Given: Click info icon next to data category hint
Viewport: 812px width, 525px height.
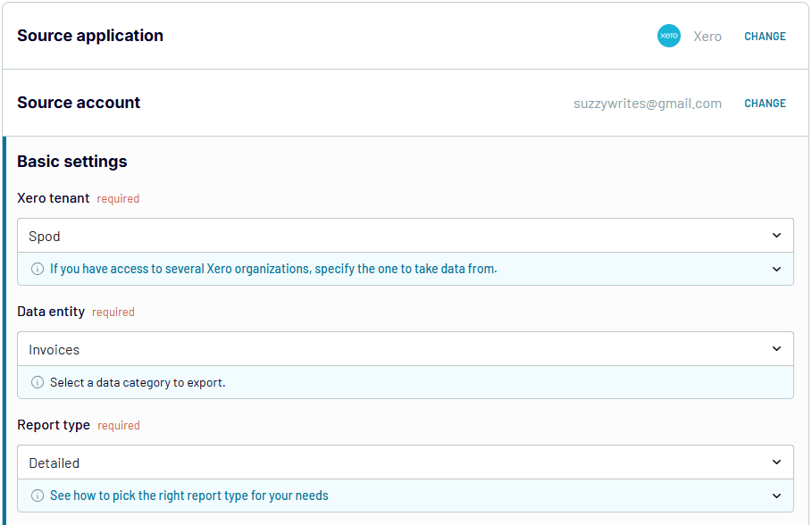Looking at the screenshot, I should pos(38,382).
